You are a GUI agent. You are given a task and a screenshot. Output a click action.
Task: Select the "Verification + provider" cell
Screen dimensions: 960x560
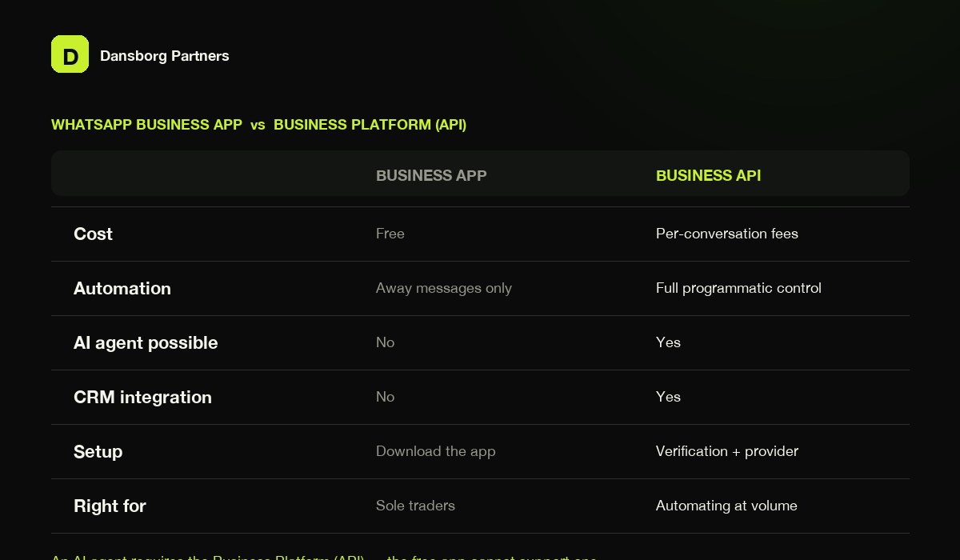pos(727,451)
